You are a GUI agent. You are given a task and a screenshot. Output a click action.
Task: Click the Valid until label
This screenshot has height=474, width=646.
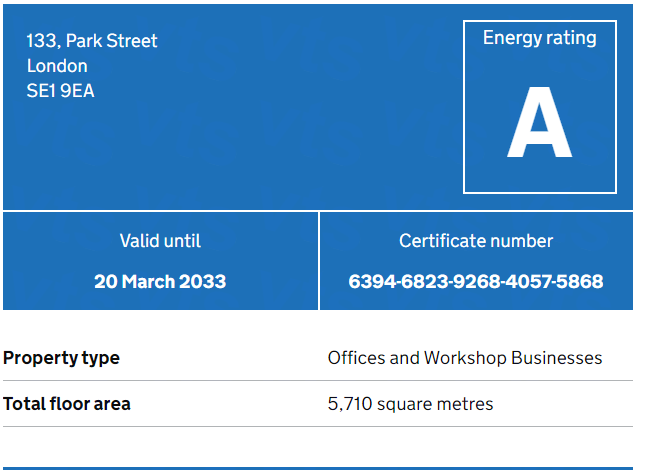[x=160, y=241]
